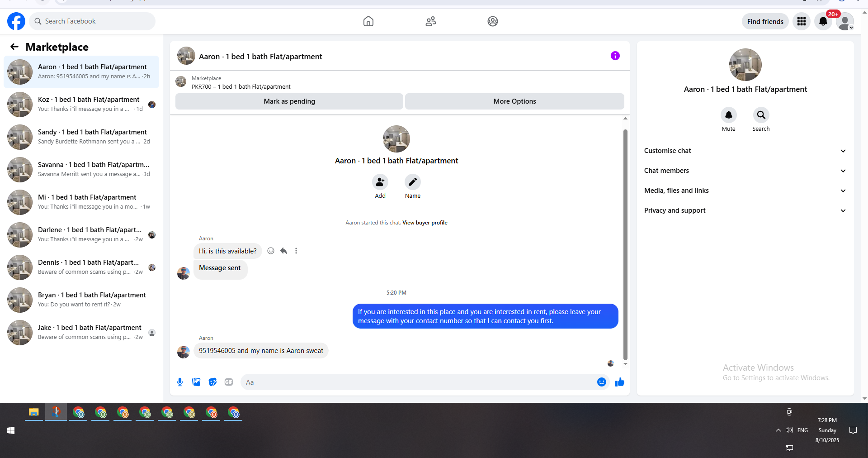Open the Bryan conversation in the list

[x=81, y=300]
